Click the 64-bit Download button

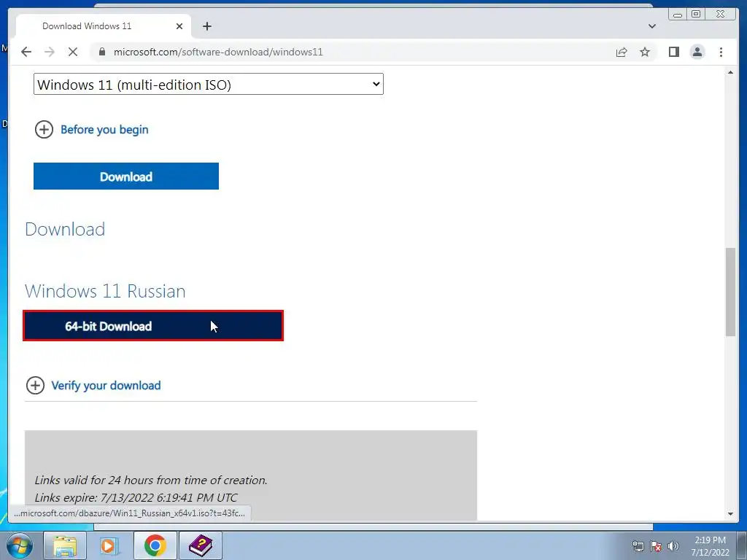pyautogui.click(x=153, y=326)
